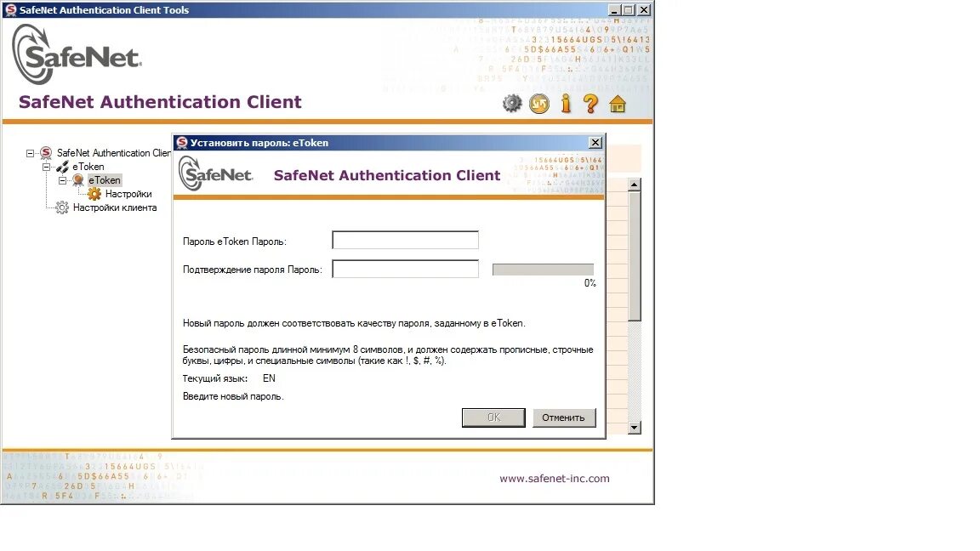Click the Настройки orange gear icon
Screen dimensions: 980x551
[94, 194]
